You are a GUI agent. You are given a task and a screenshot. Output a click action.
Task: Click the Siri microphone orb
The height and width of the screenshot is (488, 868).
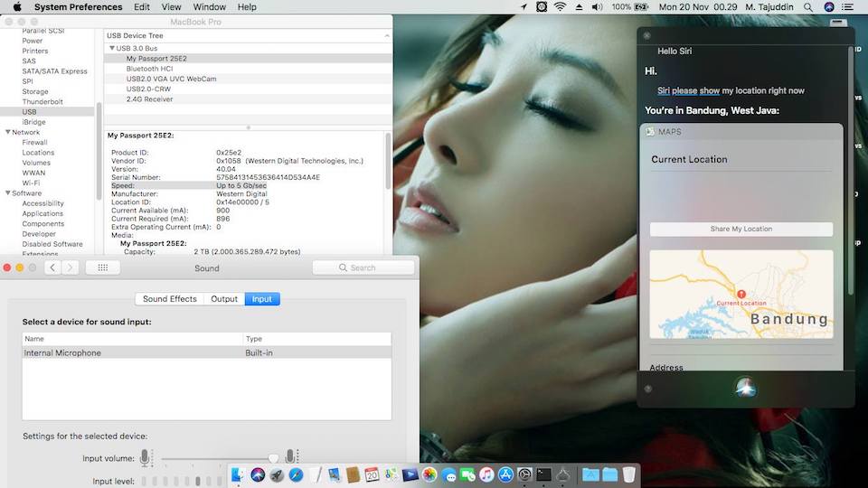[x=746, y=388]
